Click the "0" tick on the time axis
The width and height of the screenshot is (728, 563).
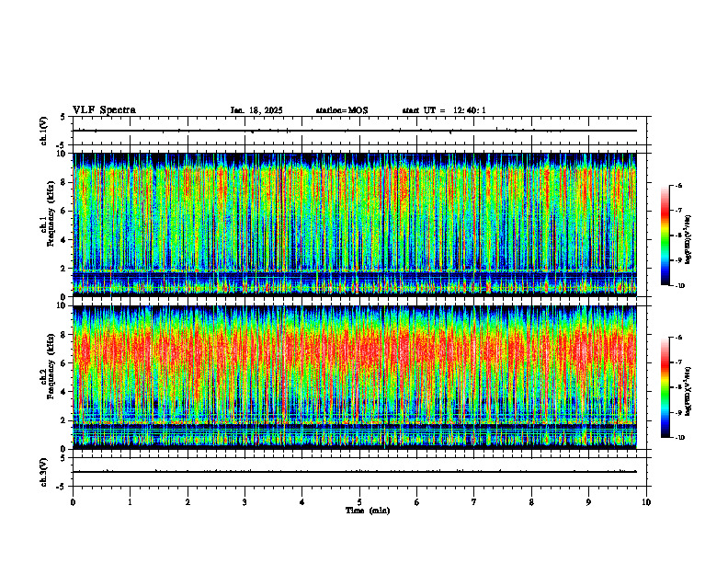(x=73, y=502)
